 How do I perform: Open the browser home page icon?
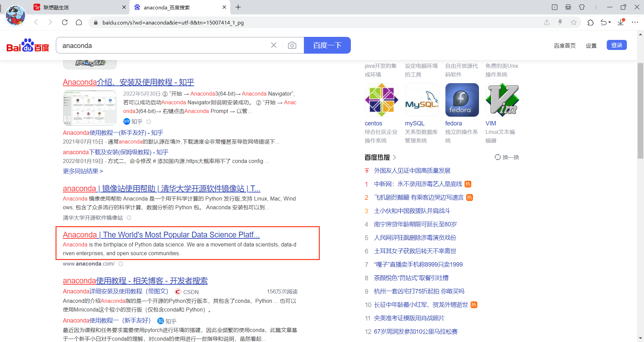point(79,22)
